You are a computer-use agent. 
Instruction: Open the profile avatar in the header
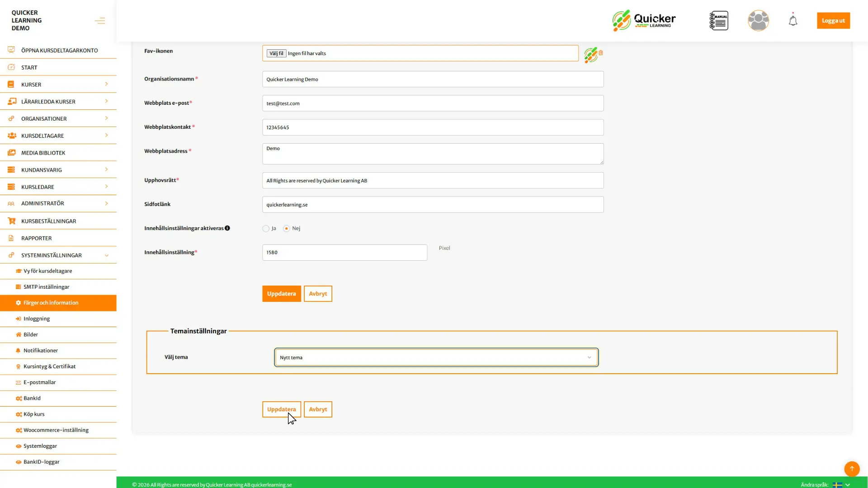click(x=758, y=20)
